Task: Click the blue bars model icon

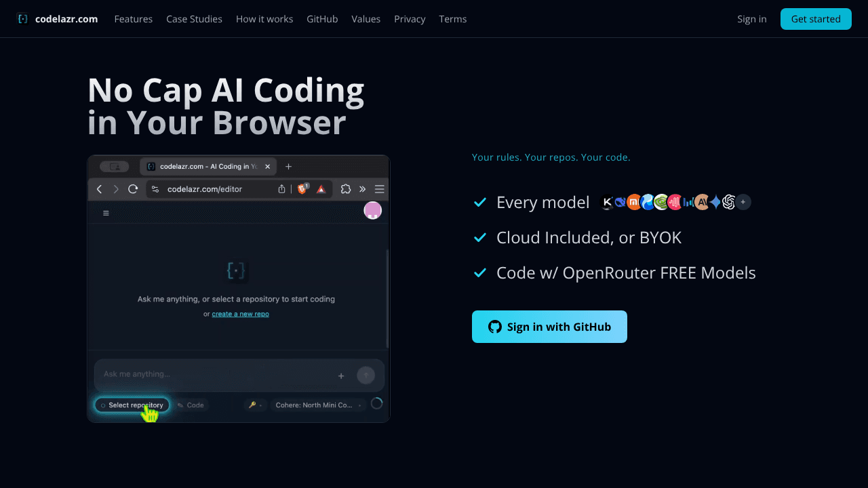Action: (x=688, y=202)
